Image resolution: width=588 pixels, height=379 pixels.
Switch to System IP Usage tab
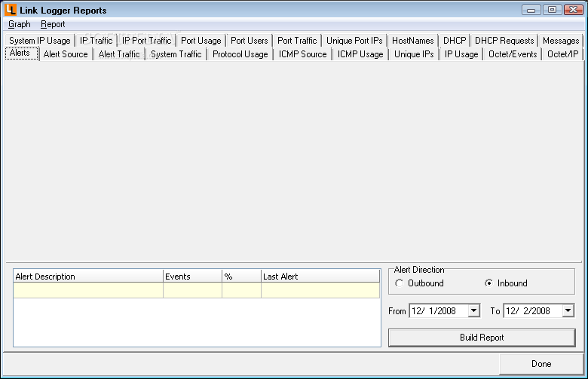point(40,41)
